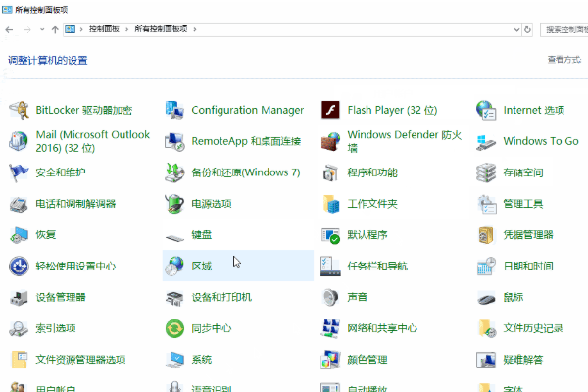Image resolution: width=588 pixels, height=392 pixels.
Task: Open the 设备和打印机 printer icon
Action: tap(174, 298)
